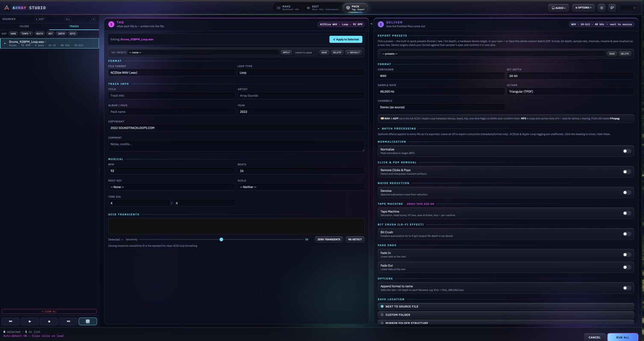Open the File Format dropdown

pyautogui.click(x=171, y=73)
